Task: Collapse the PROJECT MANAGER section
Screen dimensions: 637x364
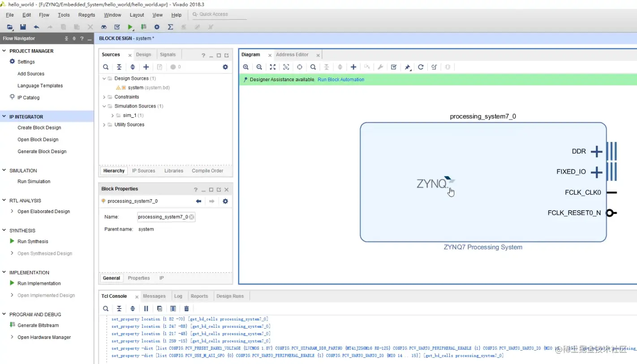Action: (x=4, y=51)
